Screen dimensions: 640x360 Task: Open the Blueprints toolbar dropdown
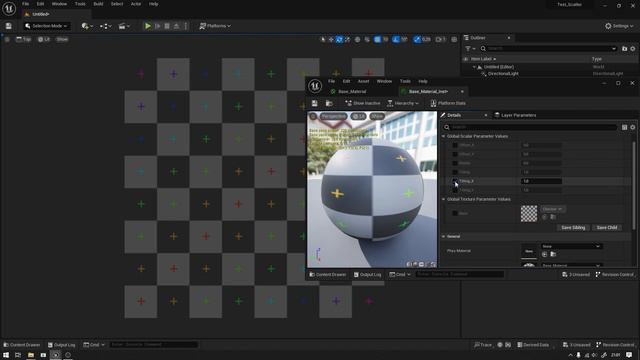point(106,26)
